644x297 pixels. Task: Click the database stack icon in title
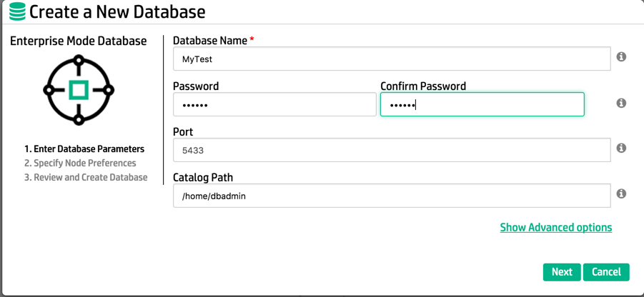pos(16,12)
